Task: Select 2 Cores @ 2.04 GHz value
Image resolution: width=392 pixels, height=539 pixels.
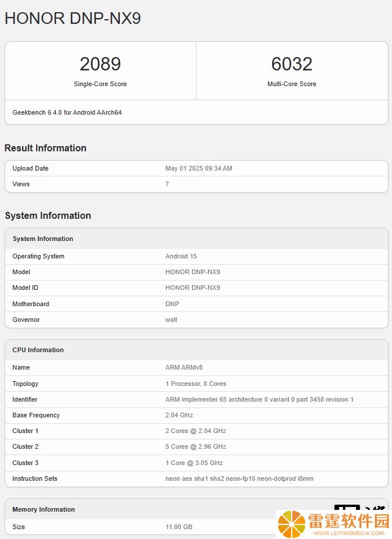Action: [x=195, y=431]
